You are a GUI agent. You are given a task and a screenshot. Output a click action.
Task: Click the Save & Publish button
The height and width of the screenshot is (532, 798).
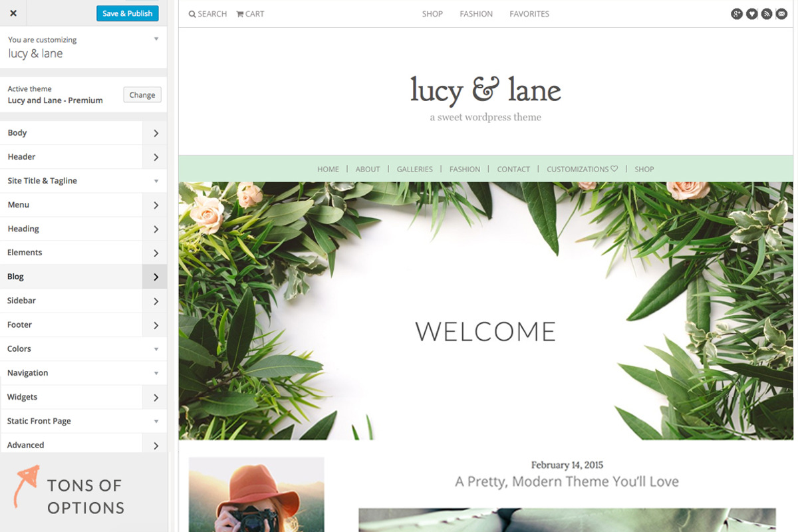pos(128,13)
